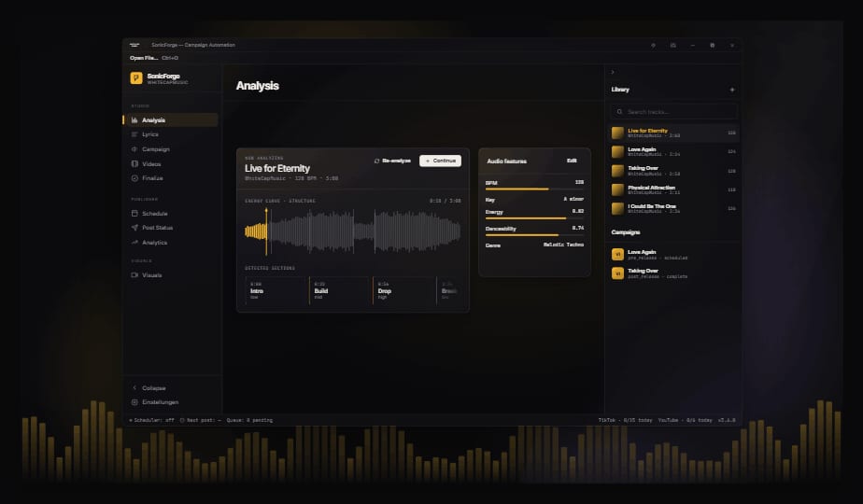The height and width of the screenshot is (504, 863).
Task: Collapse the sidebar using the Collapse chevron
Action: [x=134, y=388]
